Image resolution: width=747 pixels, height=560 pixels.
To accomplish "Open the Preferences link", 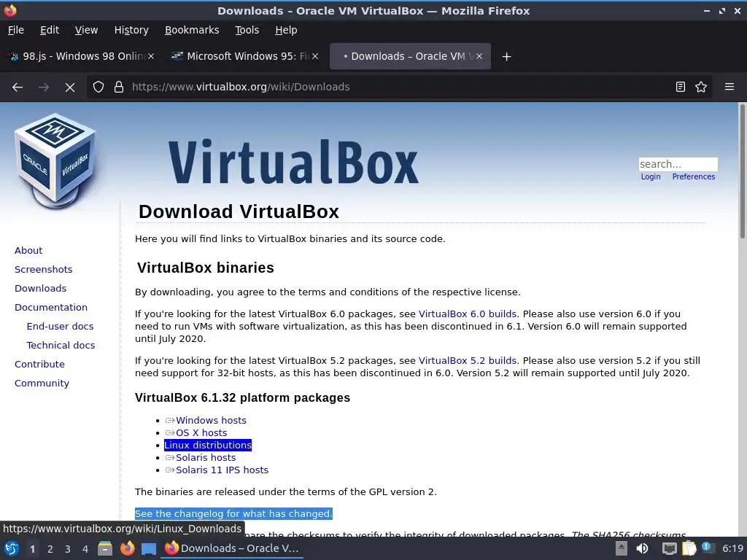I will tap(693, 176).
